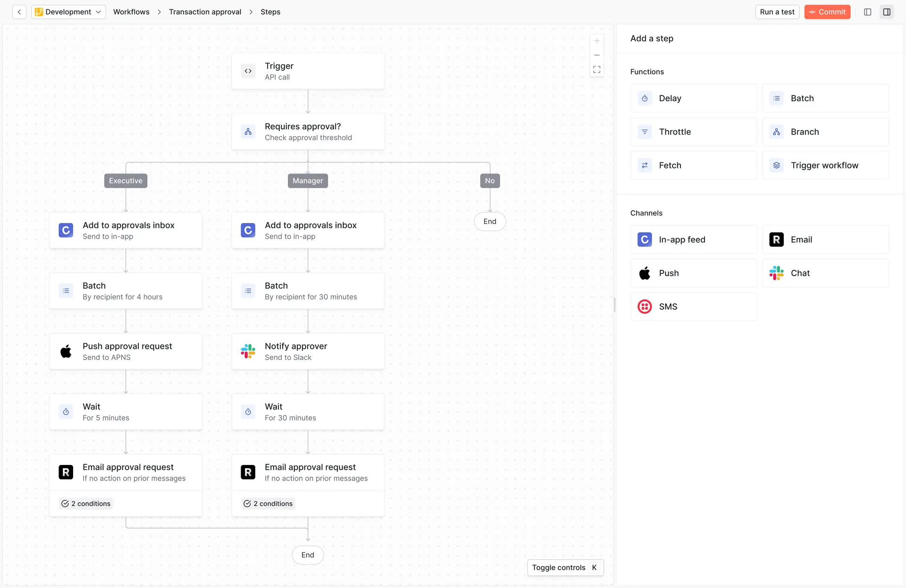Select Steps in the breadcrumb
This screenshot has width=906, height=588.
click(270, 12)
